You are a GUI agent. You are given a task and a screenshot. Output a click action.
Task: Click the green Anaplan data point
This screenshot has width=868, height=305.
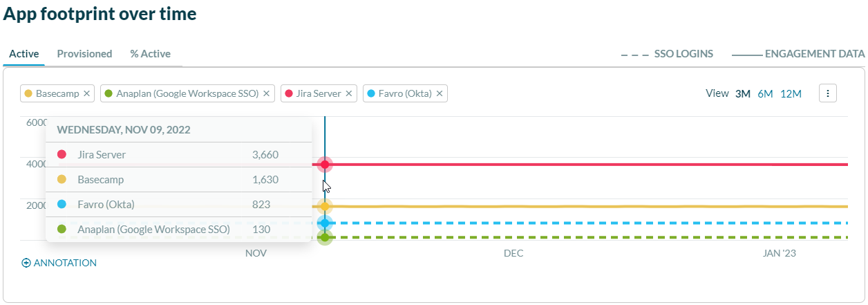[x=325, y=238]
